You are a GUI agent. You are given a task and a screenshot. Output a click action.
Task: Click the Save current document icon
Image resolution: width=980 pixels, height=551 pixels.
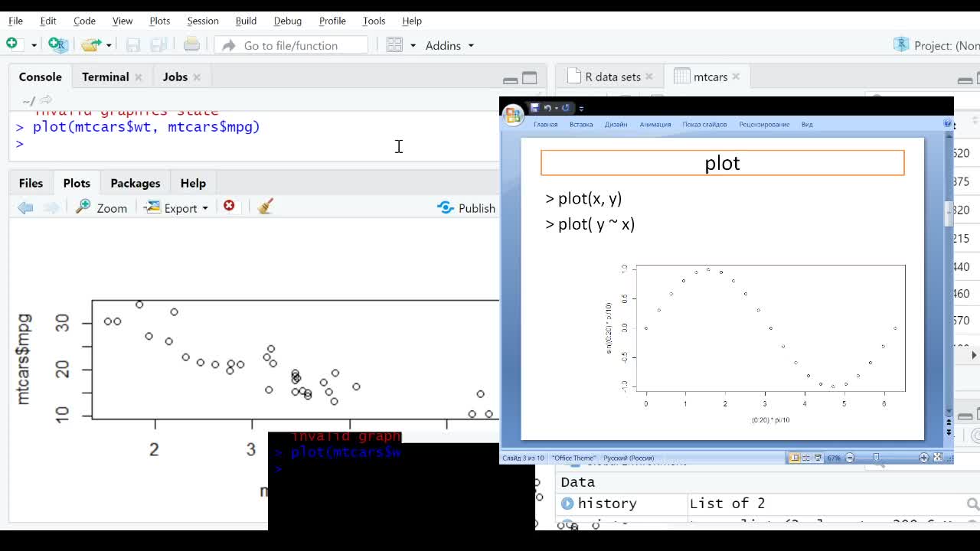[133, 45]
